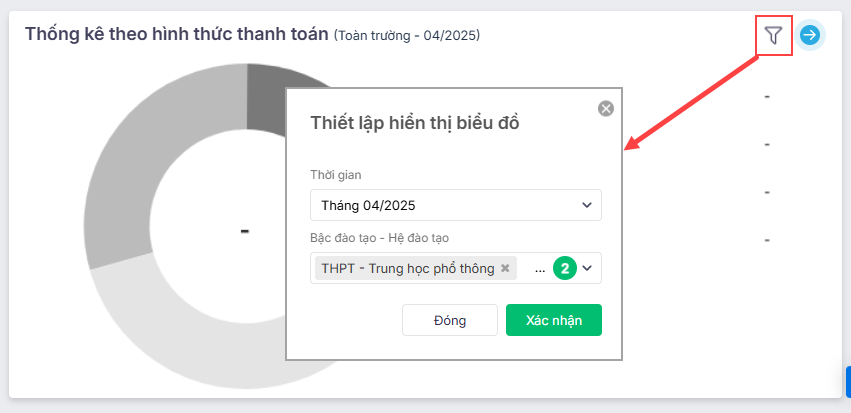Click the Thiết lập hiển thị biểu đồ heading

(415, 123)
